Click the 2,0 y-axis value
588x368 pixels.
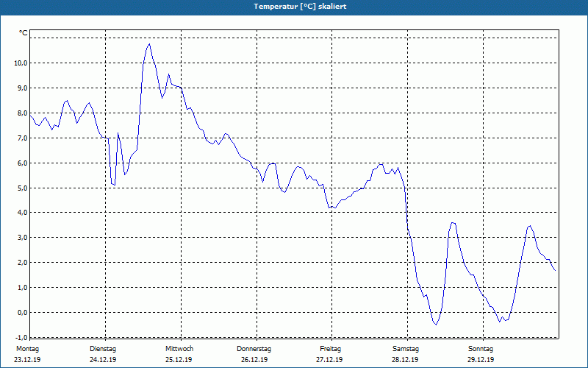click(22, 263)
